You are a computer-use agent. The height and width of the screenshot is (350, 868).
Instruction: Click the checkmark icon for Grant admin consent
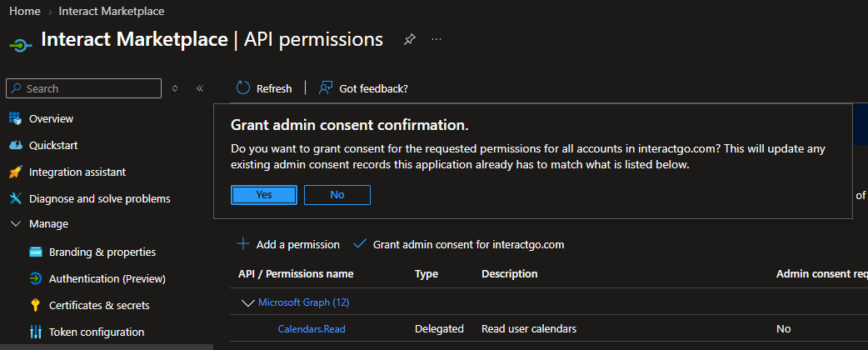tap(360, 243)
